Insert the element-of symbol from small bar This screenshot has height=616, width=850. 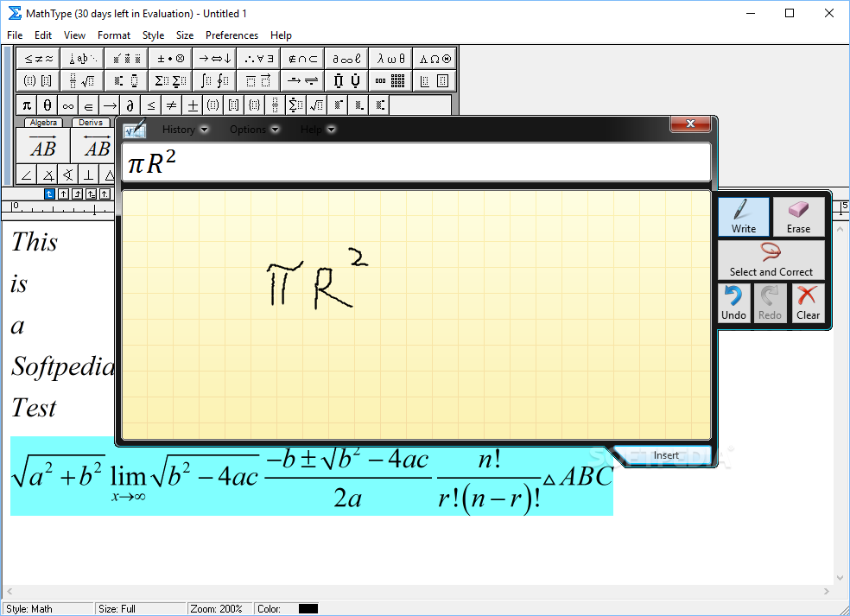coord(88,105)
